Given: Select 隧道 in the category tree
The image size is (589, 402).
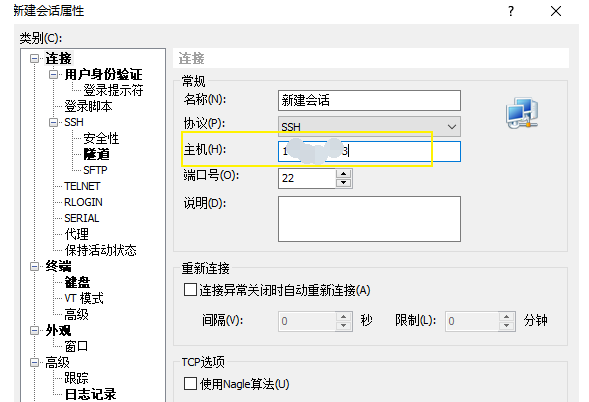Looking at the screenshot, I should tap(97, 154).
